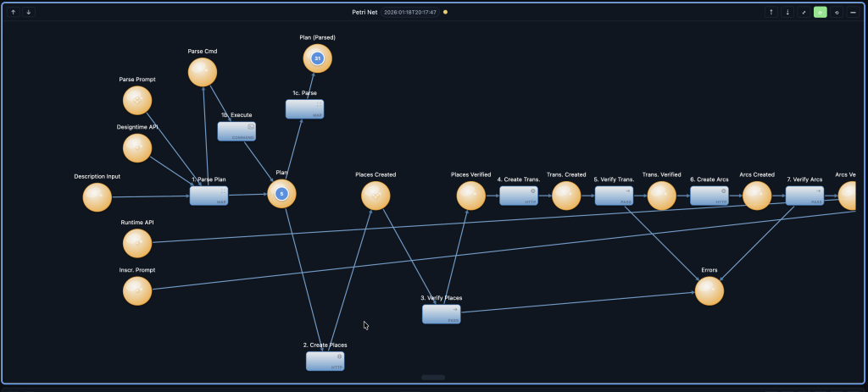Screen dimensions: 868x392
Task: Toggle the green highlighted toolbar button
Action: 820,12
